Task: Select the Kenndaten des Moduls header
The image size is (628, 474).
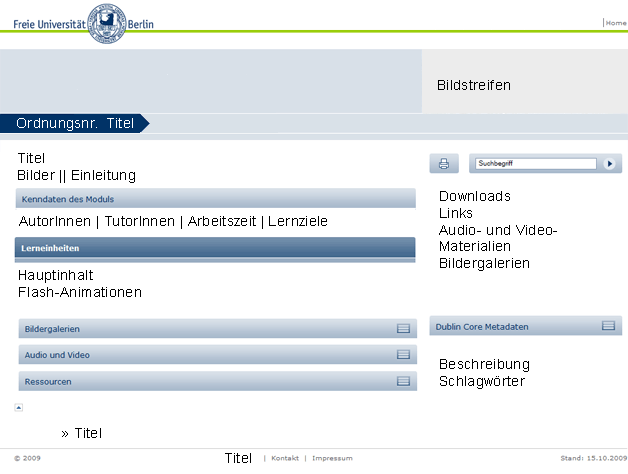Action: (215, 199)
